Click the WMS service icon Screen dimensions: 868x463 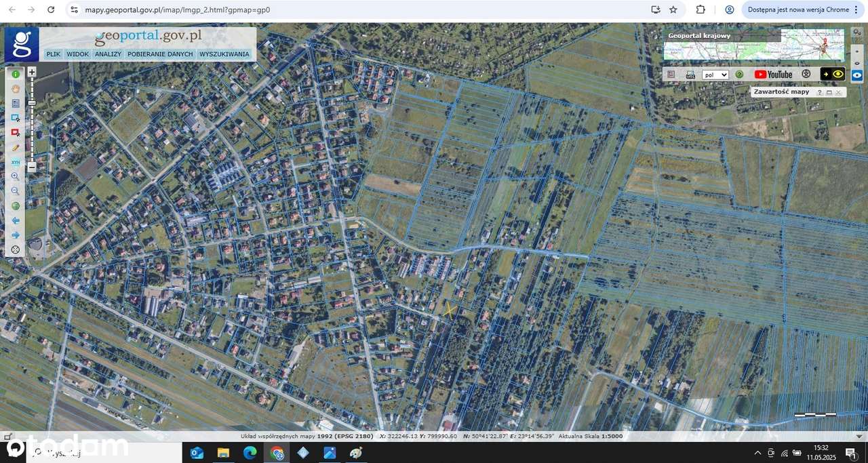click(x=690, y=75)
